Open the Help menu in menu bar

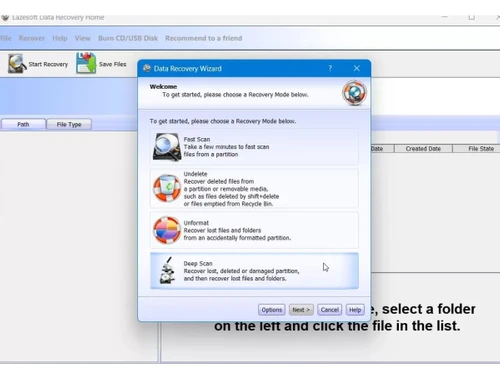[60, 38]
